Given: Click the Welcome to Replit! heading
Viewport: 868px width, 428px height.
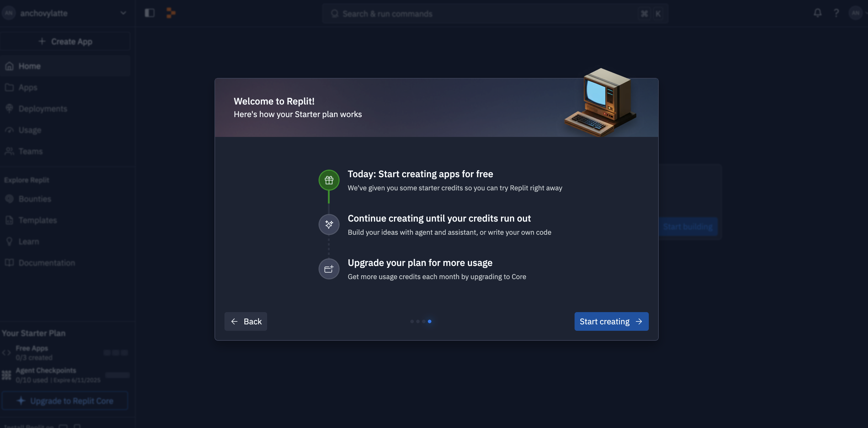Looking at the screenshot, I should pyautogui.click(x=274, y=101).
